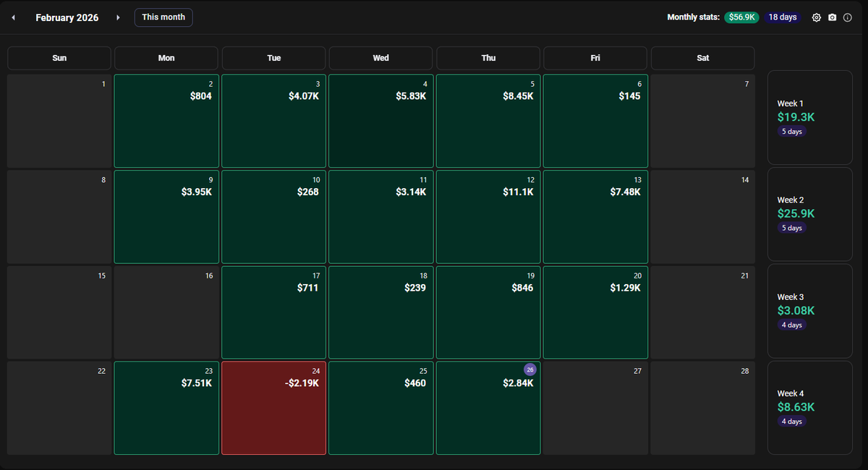Click the Week 4 total $8.63K
The height and width of the screenshot is (470, 868).
tap(796, 407)
